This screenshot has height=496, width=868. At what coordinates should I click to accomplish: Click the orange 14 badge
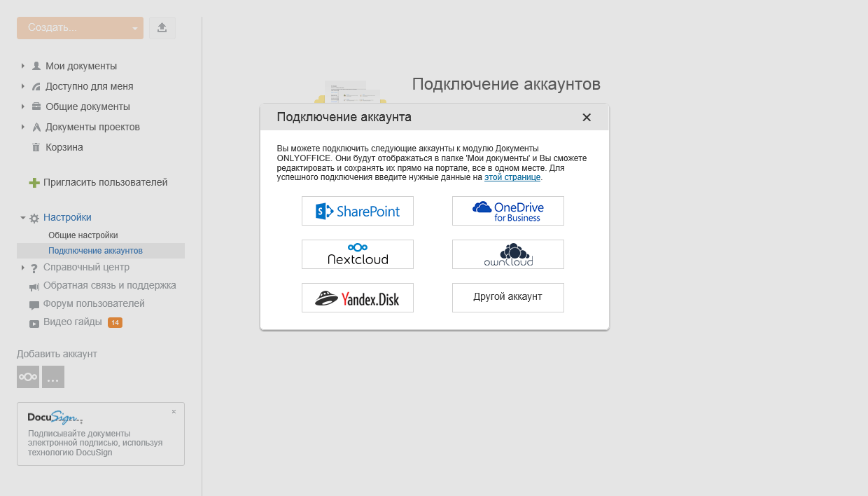[x=115, y=322]
